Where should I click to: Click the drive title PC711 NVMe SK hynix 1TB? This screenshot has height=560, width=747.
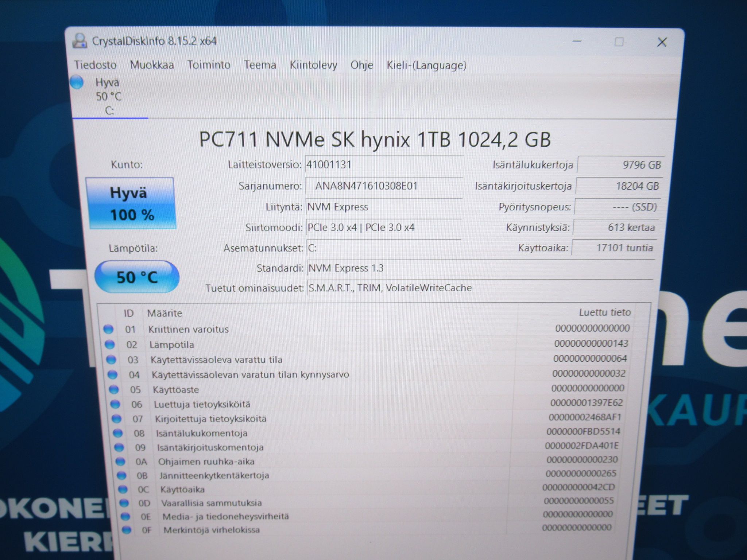[x=375, y=139]
